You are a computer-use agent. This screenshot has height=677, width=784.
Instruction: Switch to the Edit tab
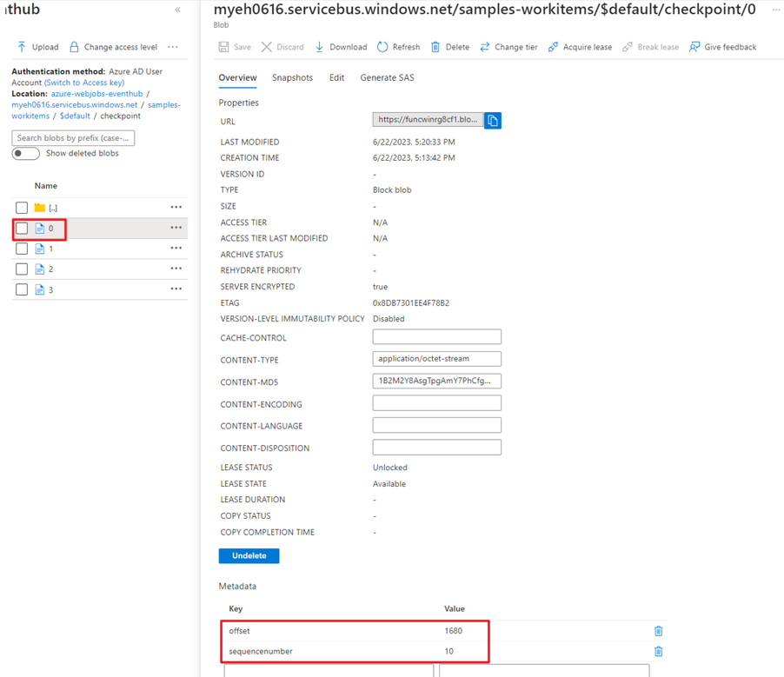[x=336, y=78]
